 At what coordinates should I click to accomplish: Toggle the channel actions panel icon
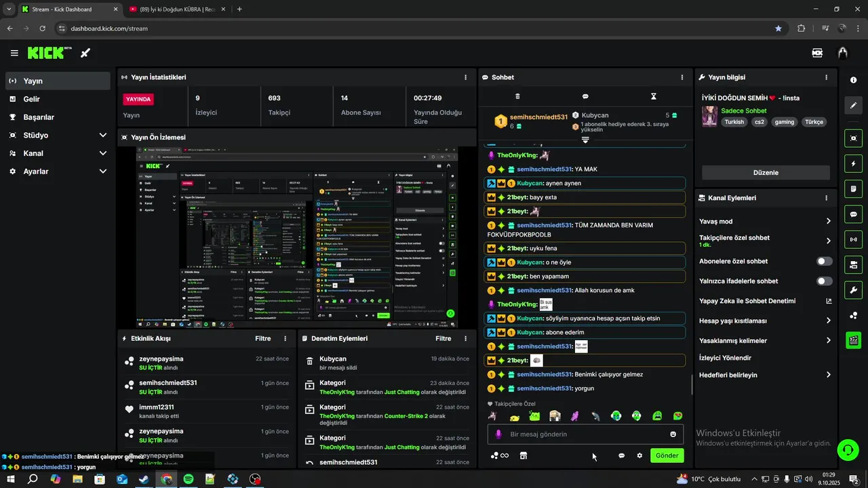pos(853,264)
